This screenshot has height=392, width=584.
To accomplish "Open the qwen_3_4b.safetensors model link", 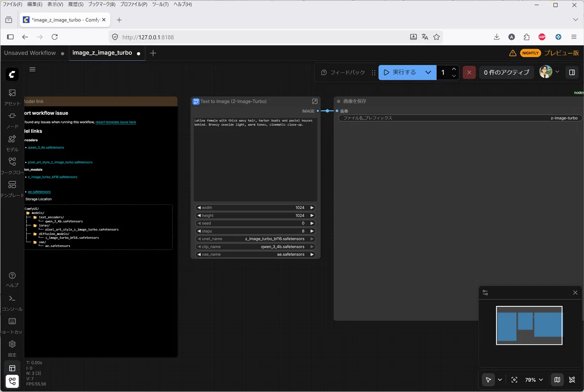I will click(46, 147).
